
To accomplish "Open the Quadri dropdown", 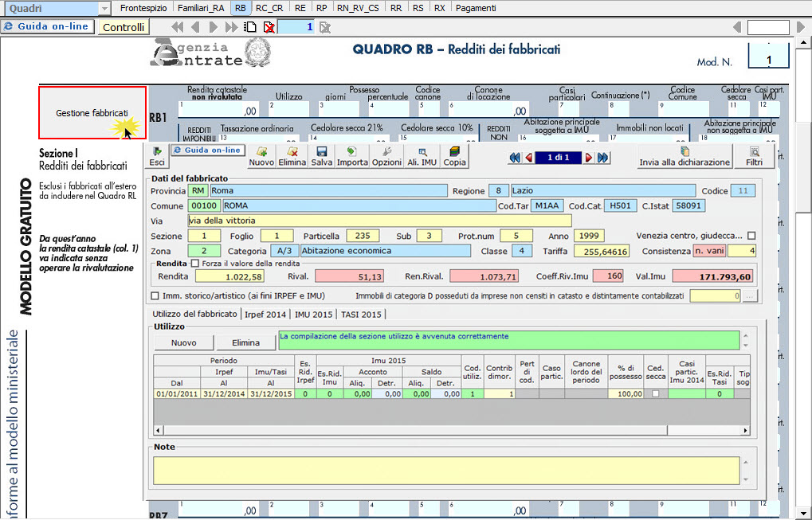I will coord(104,8).
